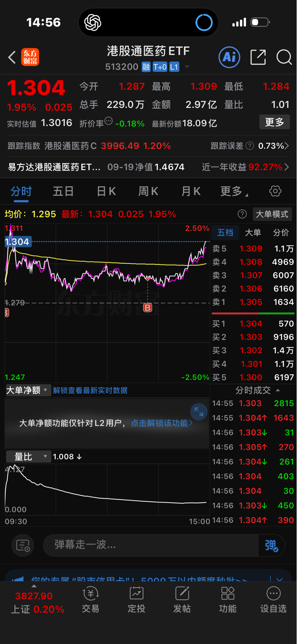Switch to 周K tab
This screenshot has height=644, width=297.
148,191
